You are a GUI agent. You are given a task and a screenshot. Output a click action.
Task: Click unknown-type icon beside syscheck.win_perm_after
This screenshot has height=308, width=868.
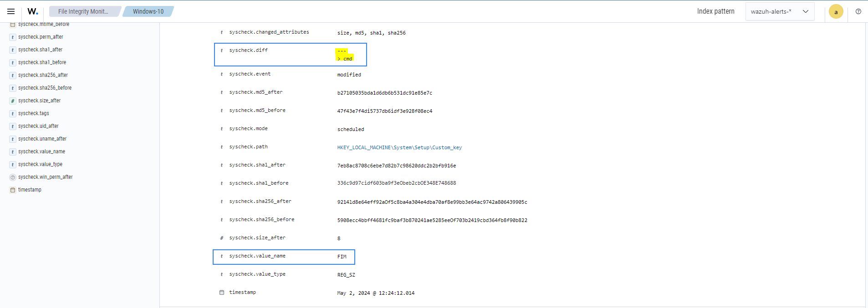(x=13, y=177)
